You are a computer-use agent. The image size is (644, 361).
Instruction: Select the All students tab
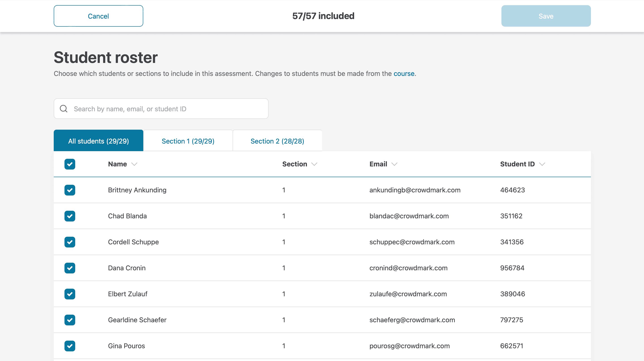(98, 141)
